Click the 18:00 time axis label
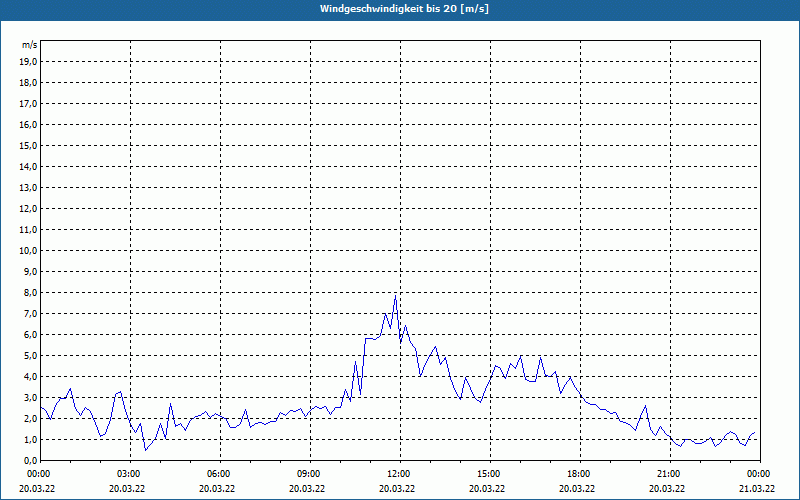Viewport: 800px width, 500px height. pos(577,474)
